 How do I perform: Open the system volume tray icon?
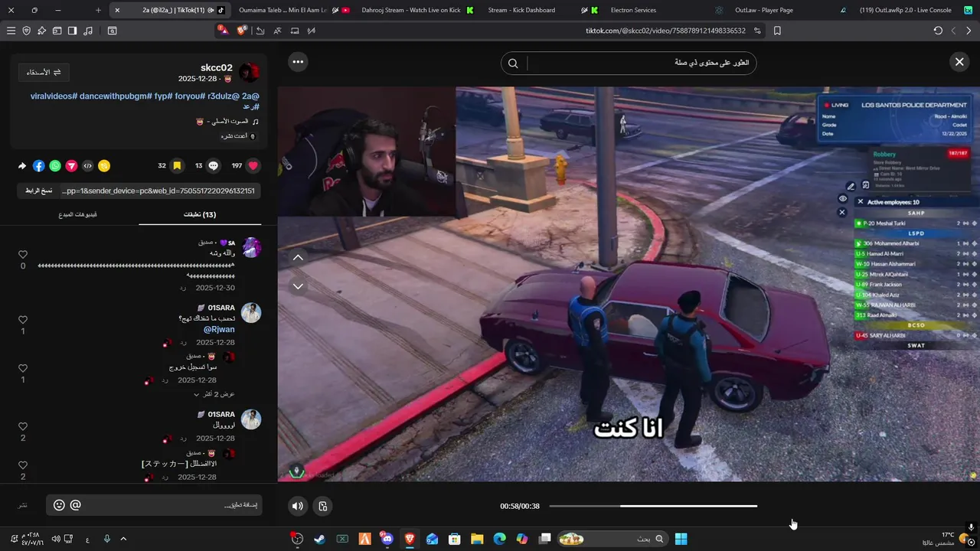tap(56, 539)
